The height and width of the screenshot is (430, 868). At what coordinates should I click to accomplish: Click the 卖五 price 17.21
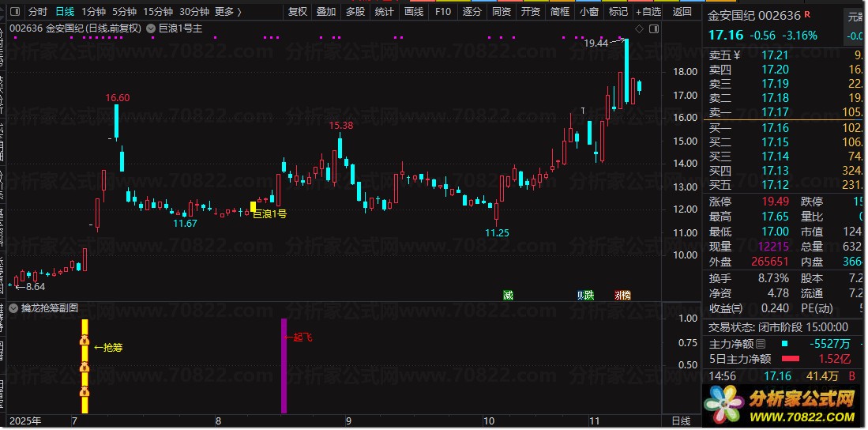point(775,55)
